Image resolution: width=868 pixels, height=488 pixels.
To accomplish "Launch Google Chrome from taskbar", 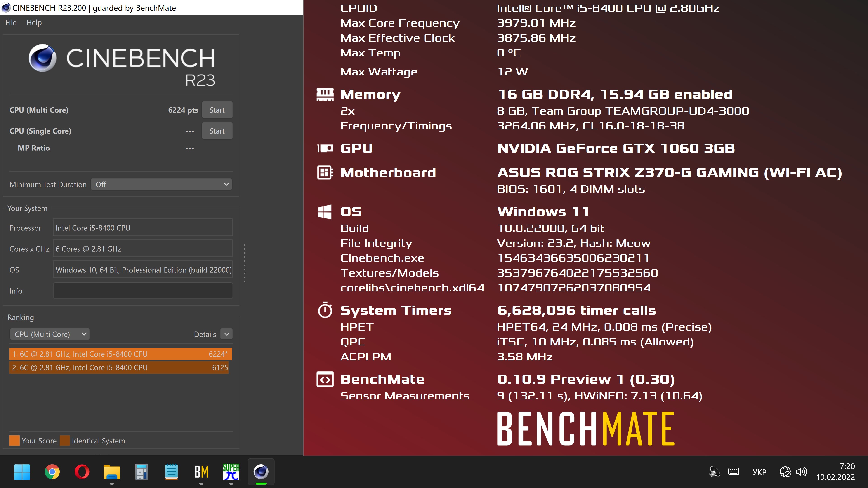I will pos(52,472).
